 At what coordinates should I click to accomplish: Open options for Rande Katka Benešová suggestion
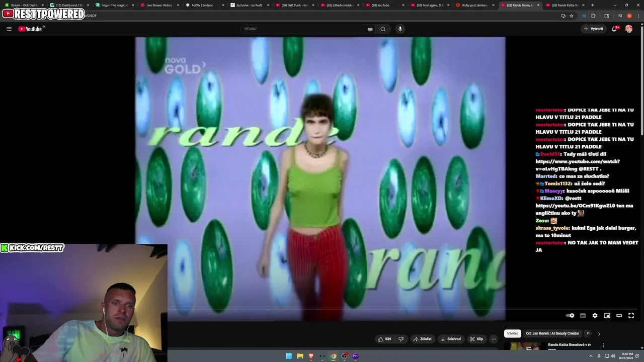click(x=603, y=345)
